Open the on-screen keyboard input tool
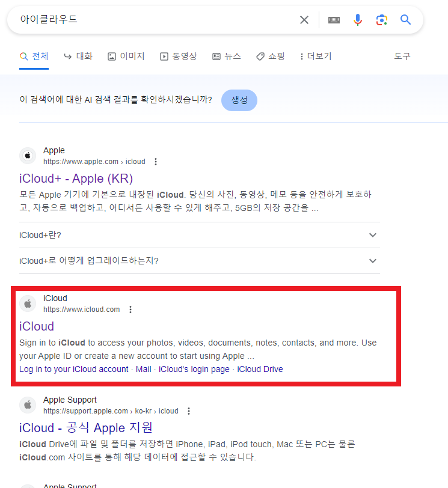 tap(334, 20)
